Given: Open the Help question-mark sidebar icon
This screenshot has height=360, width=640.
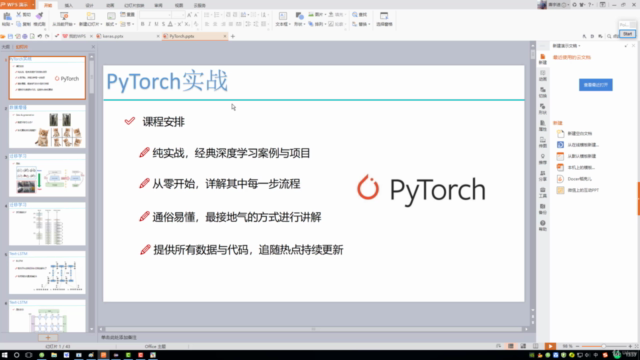Looking at the screenshot, I should click(x=542, y=225).
